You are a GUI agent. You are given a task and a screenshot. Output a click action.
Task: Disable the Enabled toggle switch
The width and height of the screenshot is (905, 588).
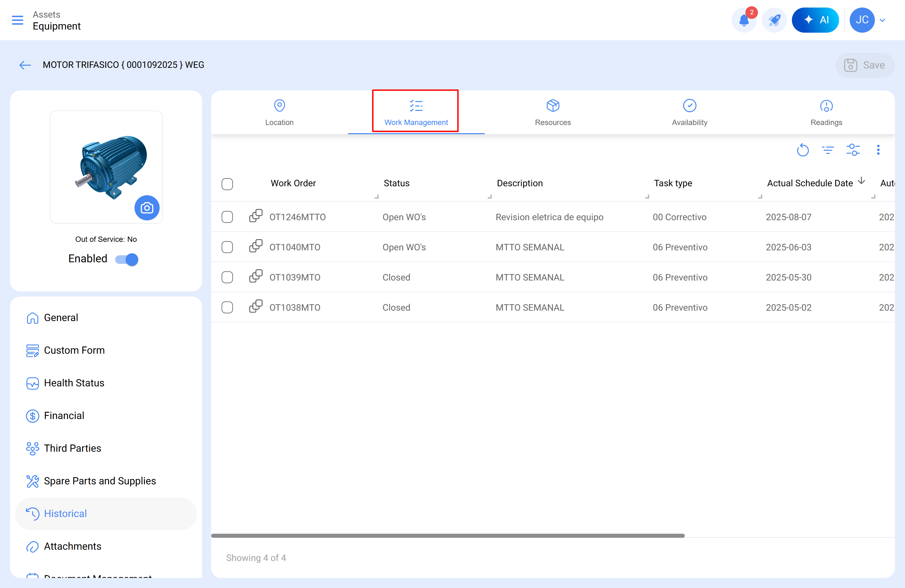125,259
